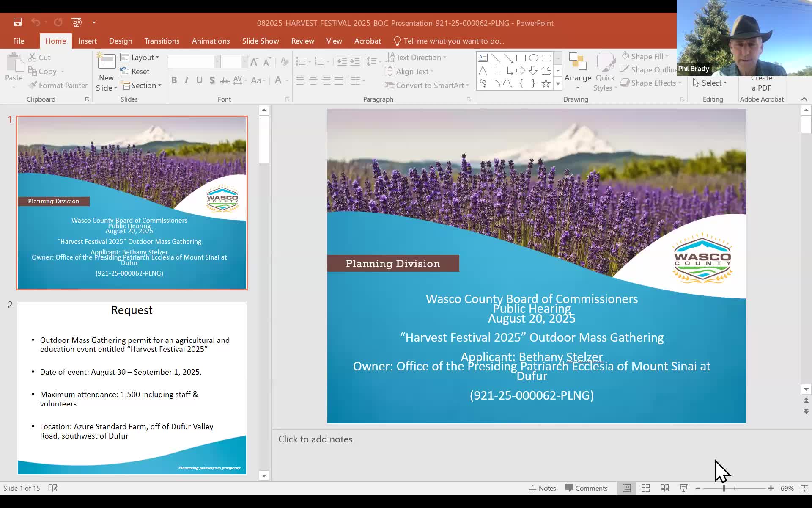Image resolution: width=812 pixels, height=508 pixels.
Task: Click the Reset slide button
Action: click(x=135, y=71)
